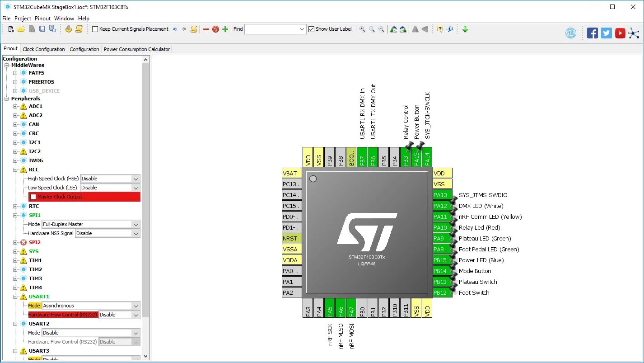Open the File menu
This screenshot has width=644, height=363.
6,19
